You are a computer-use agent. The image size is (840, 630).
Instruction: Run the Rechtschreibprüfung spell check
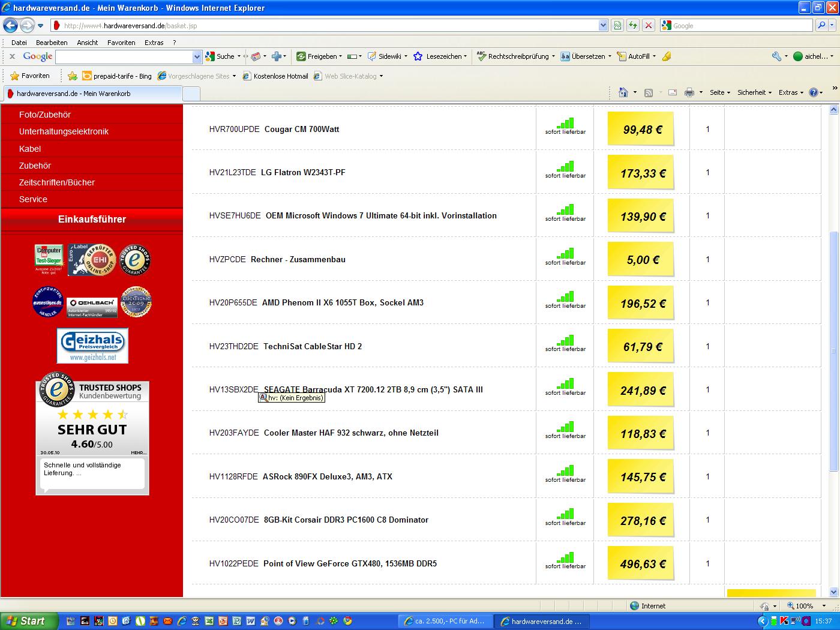pos(513,56)
